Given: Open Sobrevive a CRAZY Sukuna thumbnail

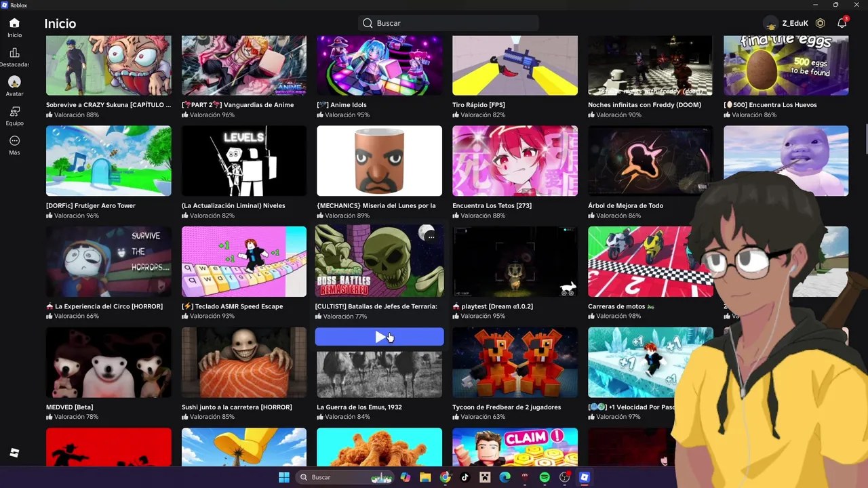Looking at the screenshot, I should click(108, 66).
